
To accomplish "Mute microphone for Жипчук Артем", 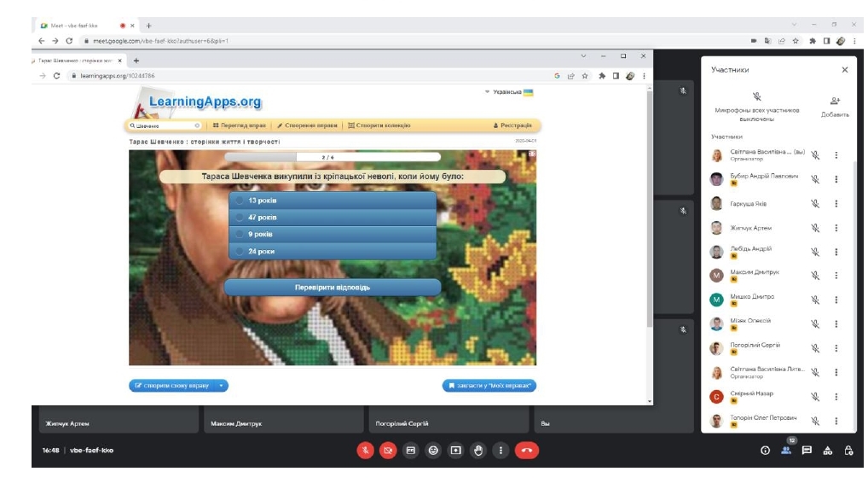I will pyautogui.click(x=815, y=228).
